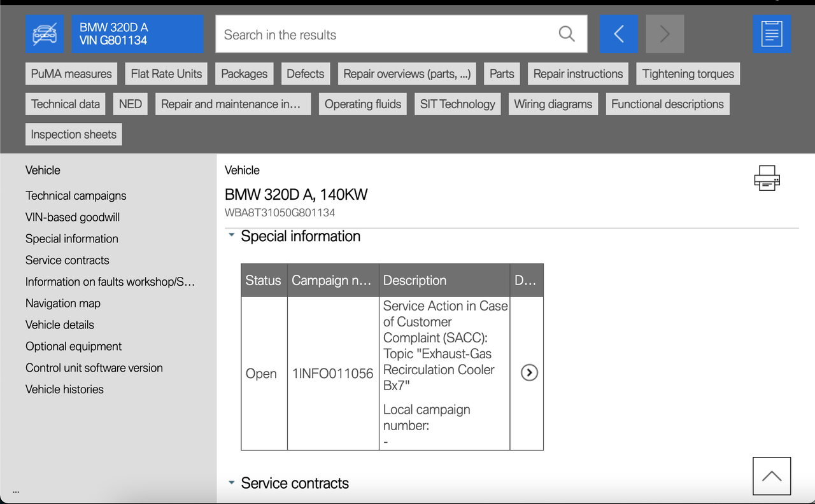Select Technical campaigns in the sidebar

(x=76, y=195)
